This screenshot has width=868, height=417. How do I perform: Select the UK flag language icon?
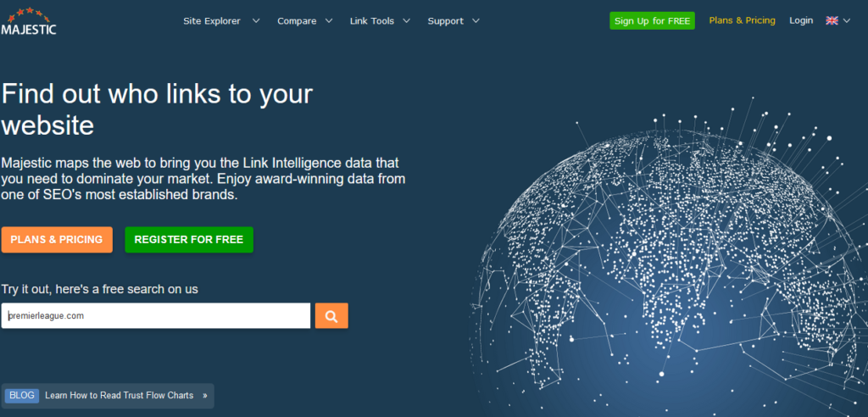832,20
